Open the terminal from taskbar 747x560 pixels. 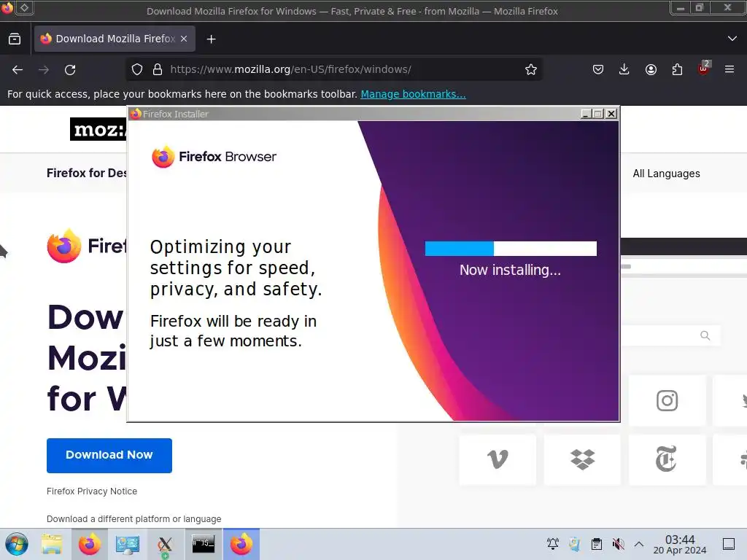click(204, 544)
